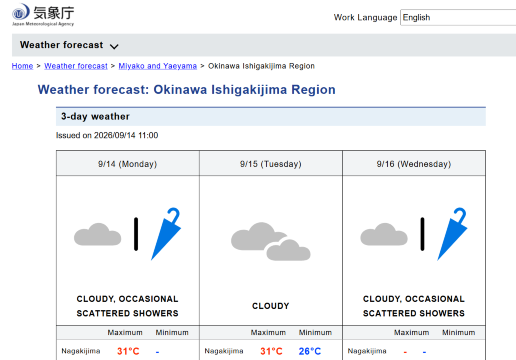The height and width of the screenshot is (360, 516).
Task: Click Tuesday's Minimum column label
Action: click(315, 332)
